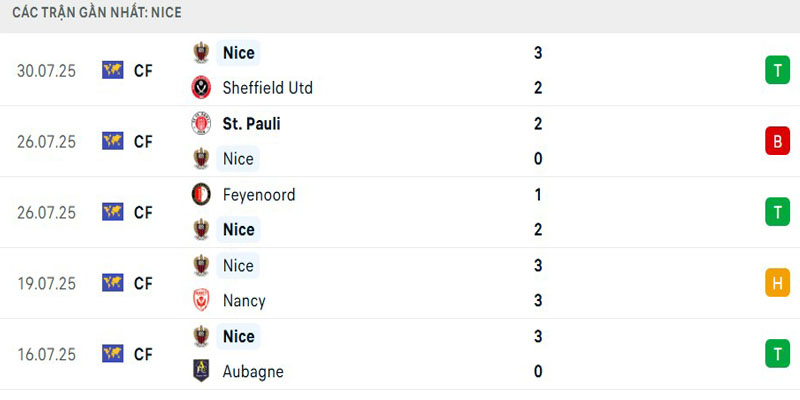Open the Aubagne team link

click(x=253, y=372)
